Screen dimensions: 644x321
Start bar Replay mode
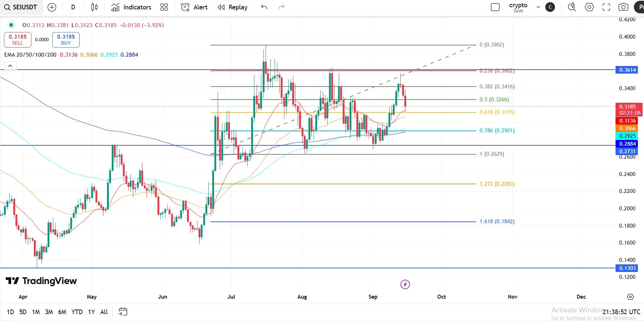[232, 7]
